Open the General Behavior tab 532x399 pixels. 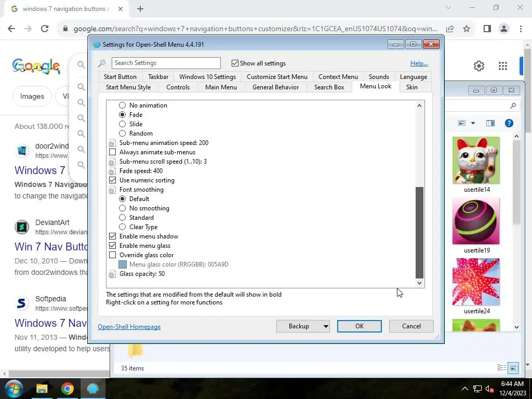(x=275, y=87)
